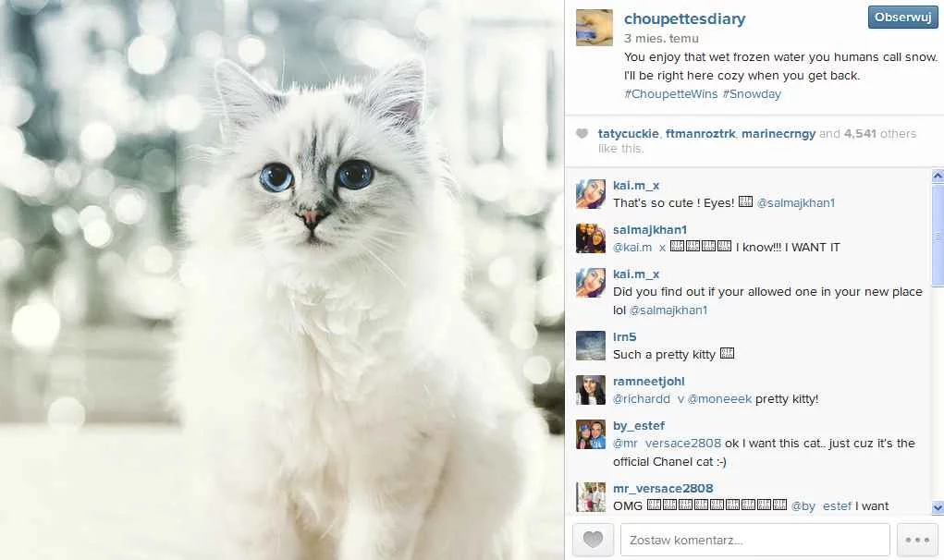Click the comments scrollbar thumb
This screenshot has width=944, height=560.
pyautogui.click(x=938, y=236)
